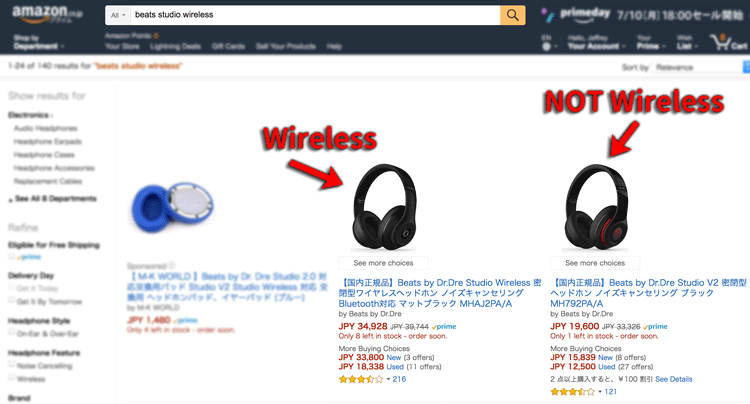Check the Get It By Tomorrow option
This screenshot has width=750, height=404.
(x=11, y=301)
